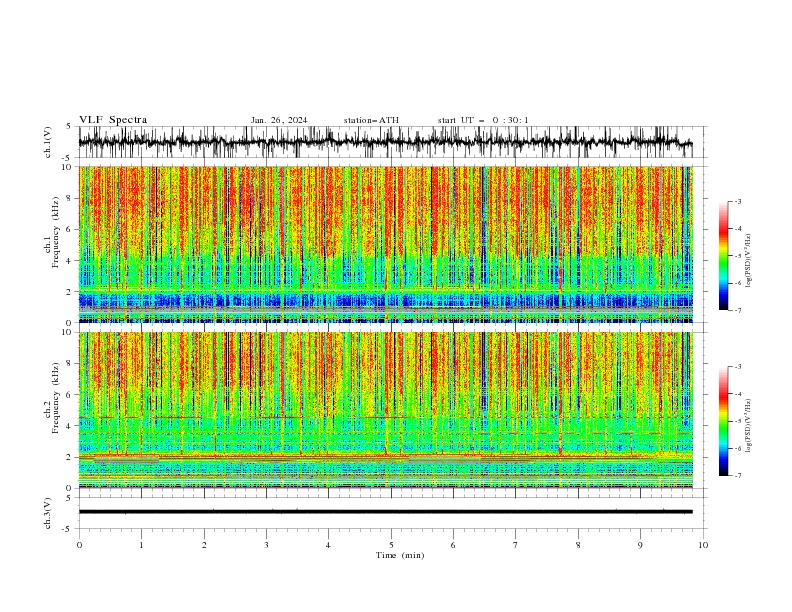
Task: Click the "ch.3(V)" axis label
Action: click(x=48, y=513)
